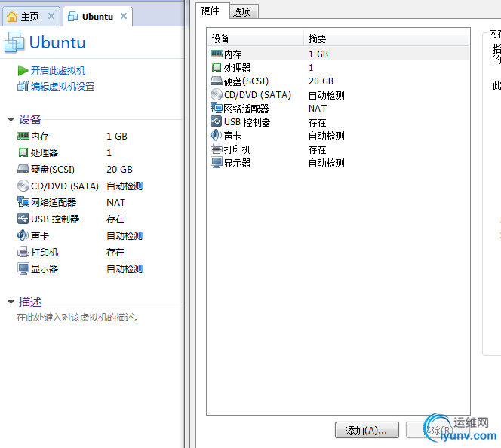Click the 硬盘(SCSI) drive icon in hardware dialog
Screen dimensions: 501x448
[x=217, y=81]
